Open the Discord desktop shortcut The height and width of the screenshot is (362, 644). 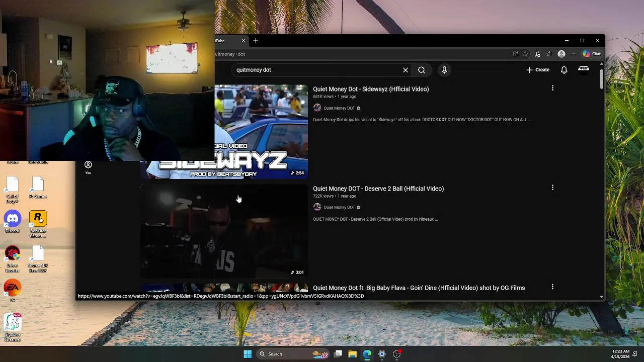[x=13, y=222]
